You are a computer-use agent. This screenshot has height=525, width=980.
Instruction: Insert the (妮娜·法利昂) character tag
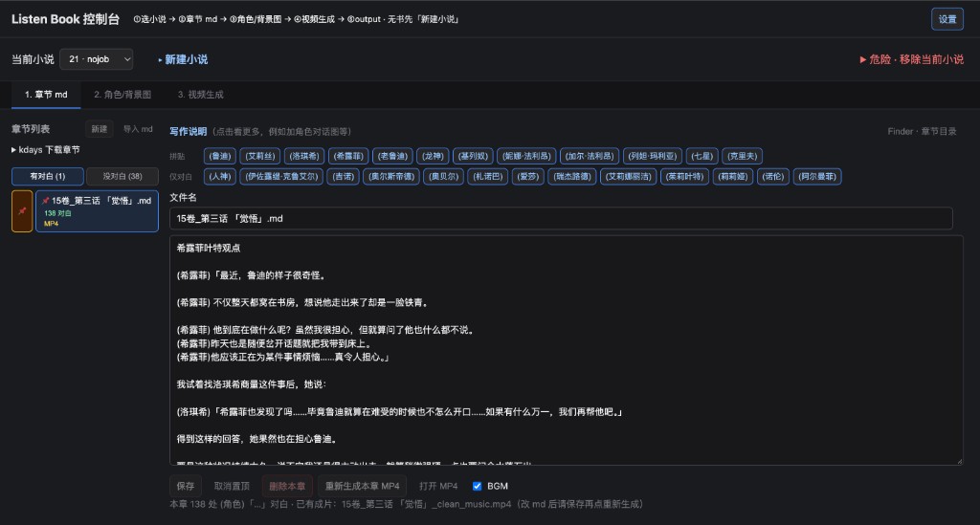(526, 156)
